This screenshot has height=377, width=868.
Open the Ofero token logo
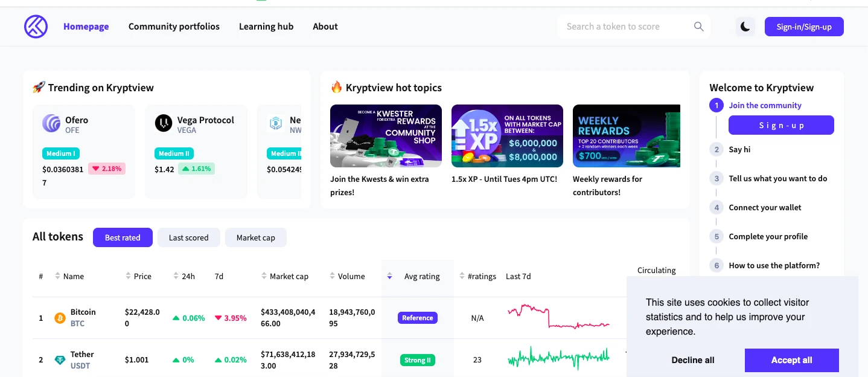pyautogui.click(x=51, y=123)
